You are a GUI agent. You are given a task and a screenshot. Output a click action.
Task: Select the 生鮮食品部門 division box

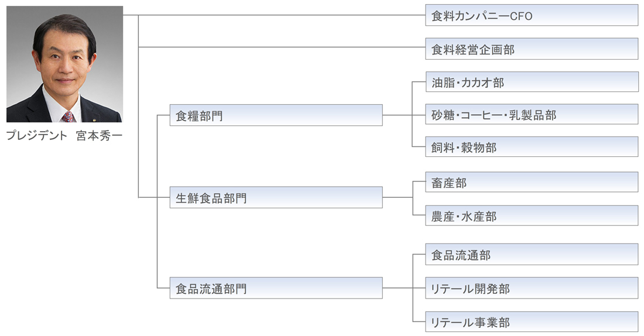(276, 198)
